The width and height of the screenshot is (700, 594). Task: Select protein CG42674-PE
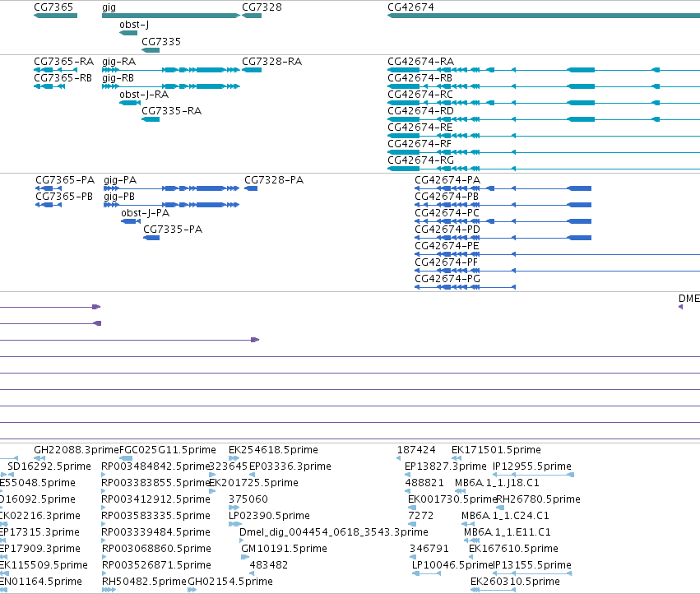[x=557, y=254]
